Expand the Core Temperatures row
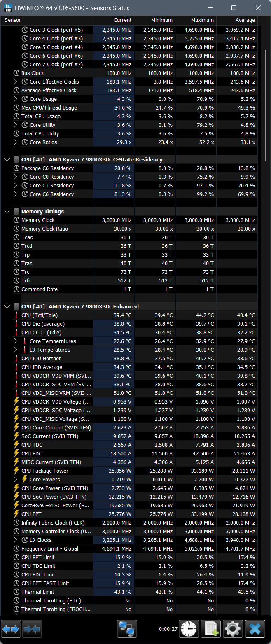 [16, 341]
